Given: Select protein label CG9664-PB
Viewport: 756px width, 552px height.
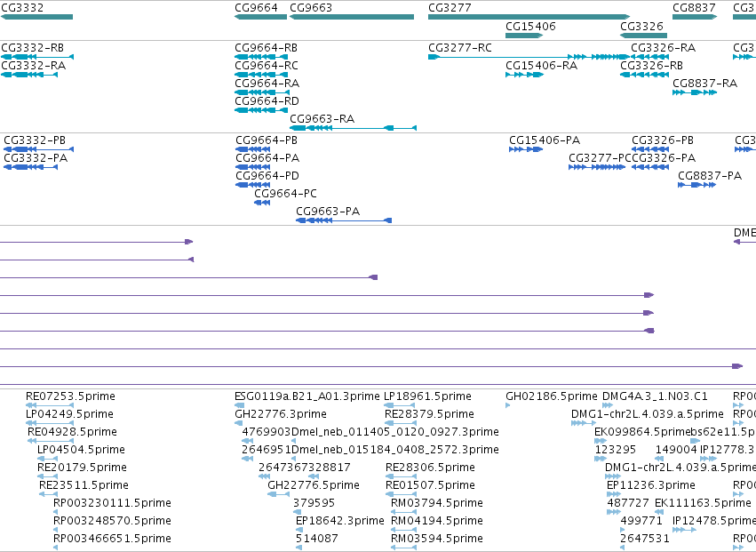Looking at the screenshot, I should point(267,140).
